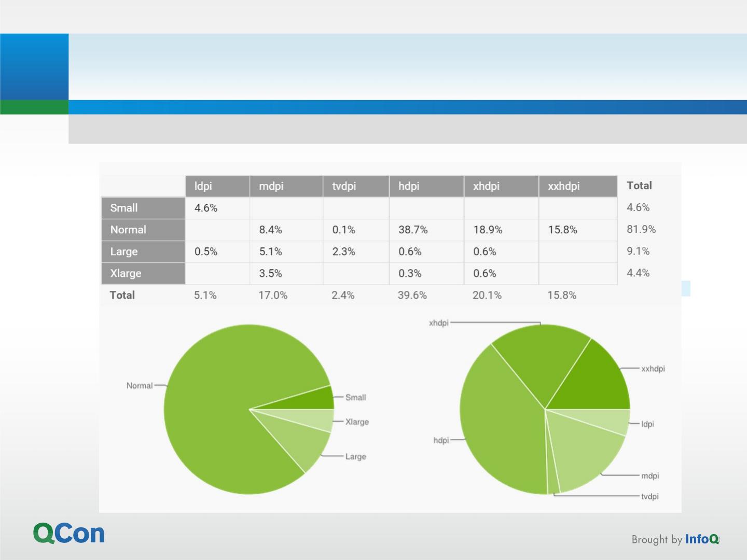
Task: Click the QCon logo
Action: pyautogui.click(x=69, y=533)
